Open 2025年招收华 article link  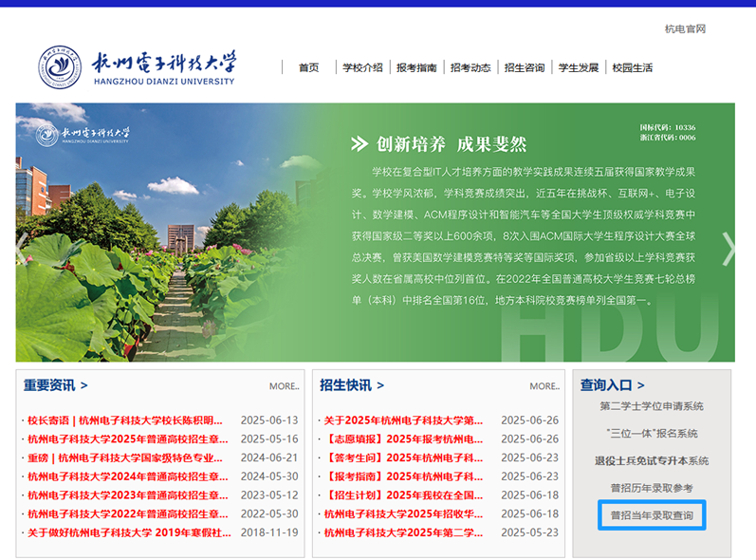[403, 514]
